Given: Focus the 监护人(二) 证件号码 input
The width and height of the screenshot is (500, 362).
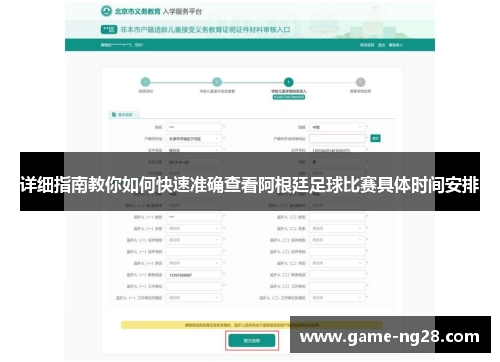Looking at the screenshot, I should 337,252.
